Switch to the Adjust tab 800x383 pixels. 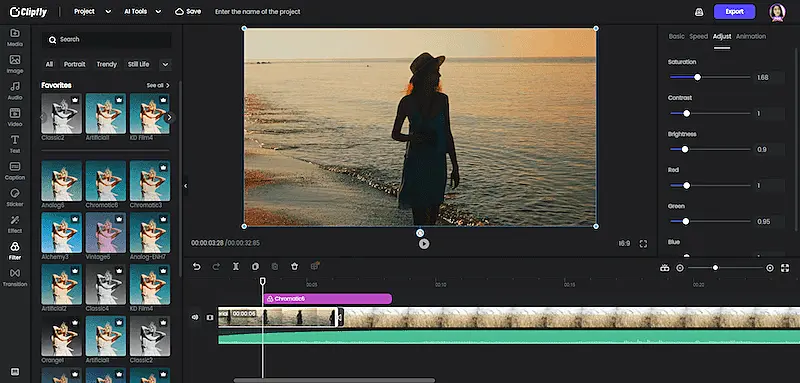[722, 36]
